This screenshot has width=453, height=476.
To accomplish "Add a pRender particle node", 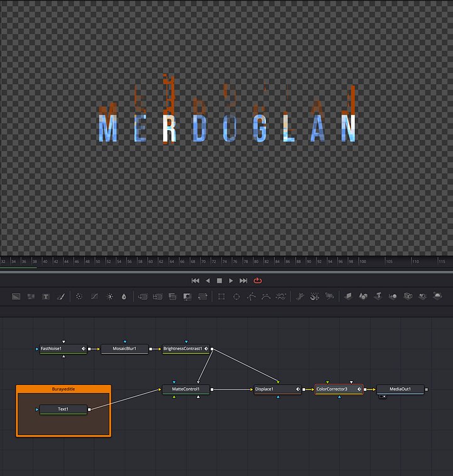I will [x=330, y=296].
